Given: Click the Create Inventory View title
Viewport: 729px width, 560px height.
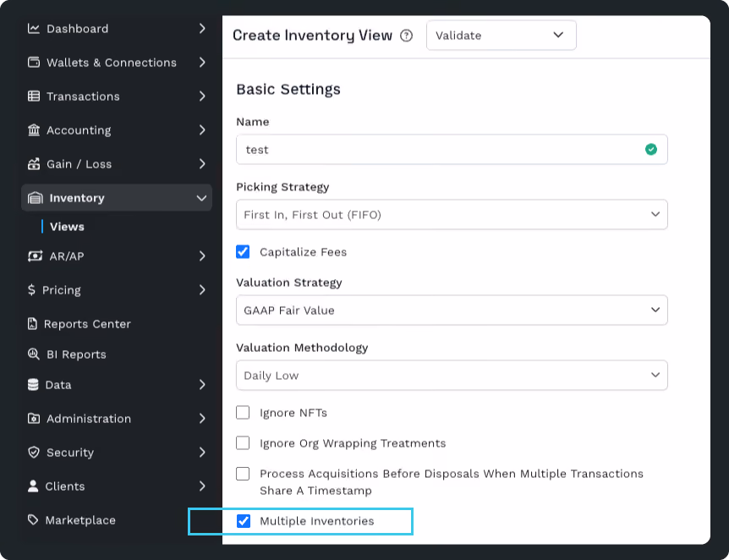Looking at the screenshot, I should click(312, 36).
